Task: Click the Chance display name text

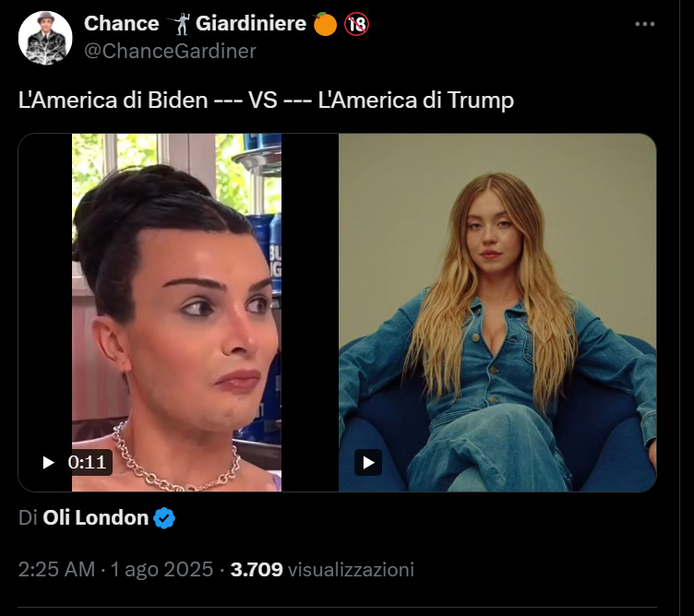Action: [121, 24]
